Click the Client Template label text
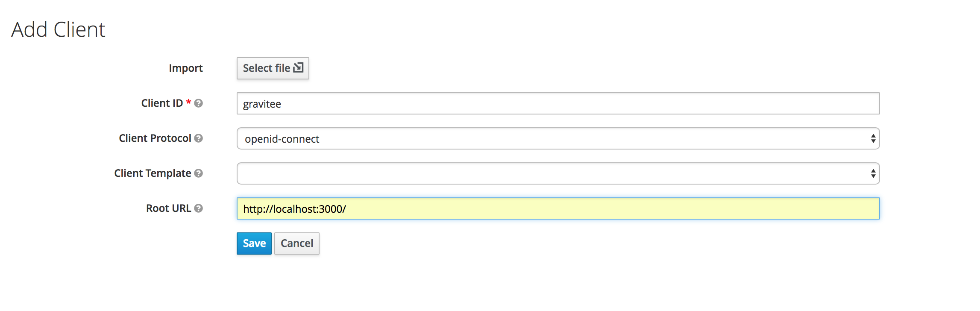The width and height of the screenshot is (980, 311). [x=153, y=173]
